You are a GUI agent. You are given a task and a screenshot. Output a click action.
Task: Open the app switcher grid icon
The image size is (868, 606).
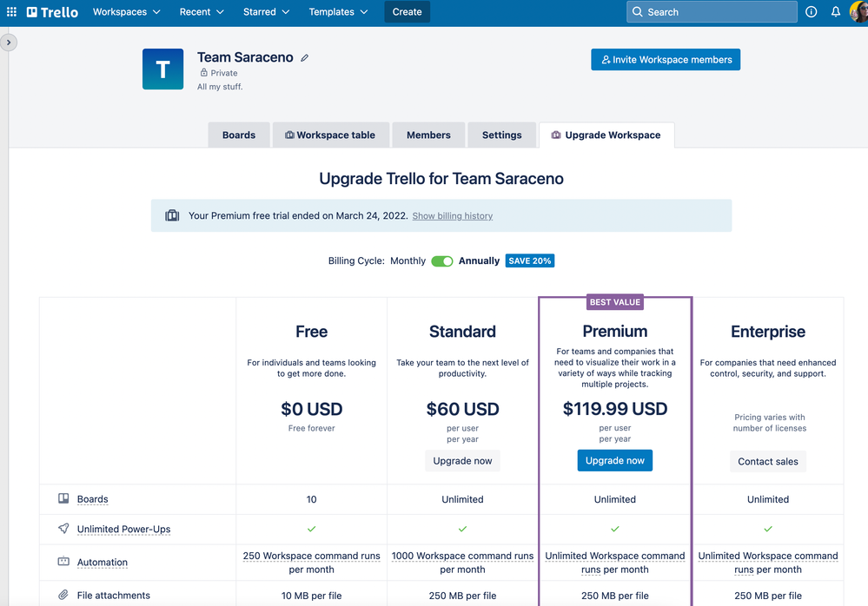click(x=11, y=11)
